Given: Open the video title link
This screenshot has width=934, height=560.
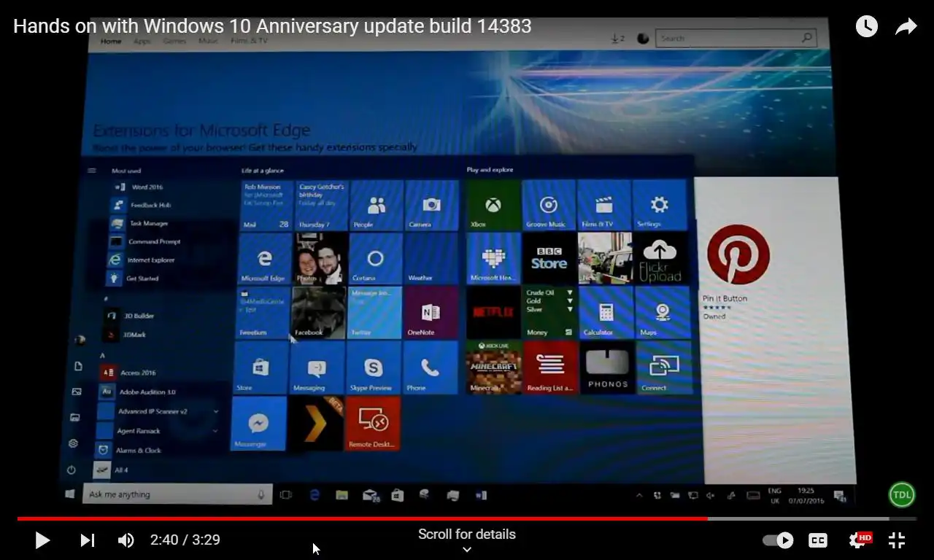Looking at the screenshot, I should click(x=272, y=26).
